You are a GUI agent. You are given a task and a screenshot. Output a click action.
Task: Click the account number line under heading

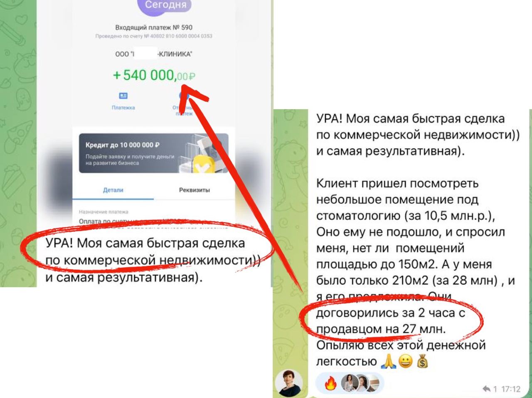[x=154, y=36]
